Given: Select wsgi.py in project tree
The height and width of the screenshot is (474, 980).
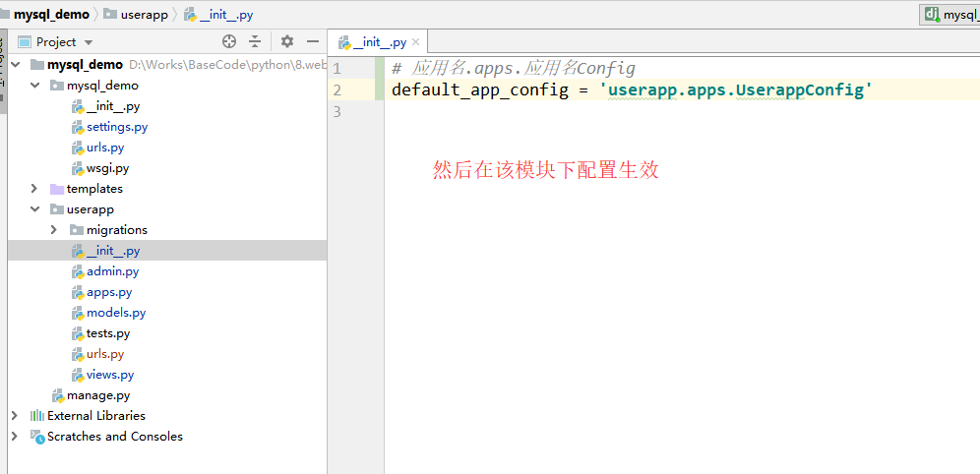Looking at the screenshot, I should click(107, 168).
